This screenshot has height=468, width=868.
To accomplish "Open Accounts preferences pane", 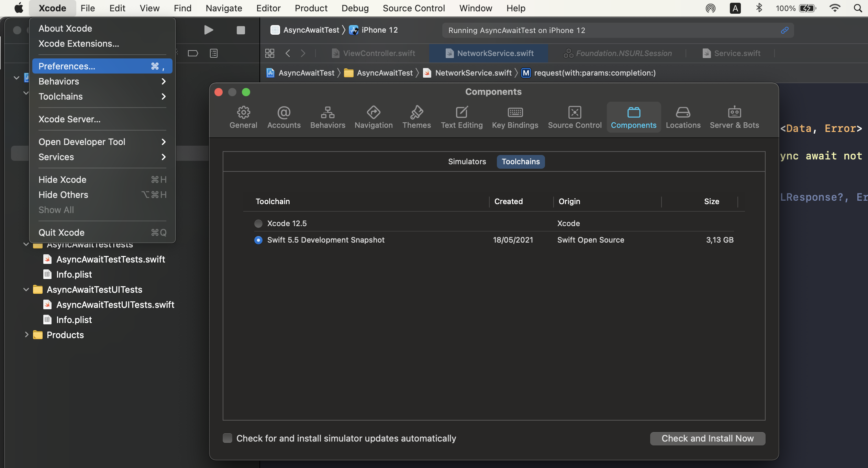I will [x=284, y=117].
